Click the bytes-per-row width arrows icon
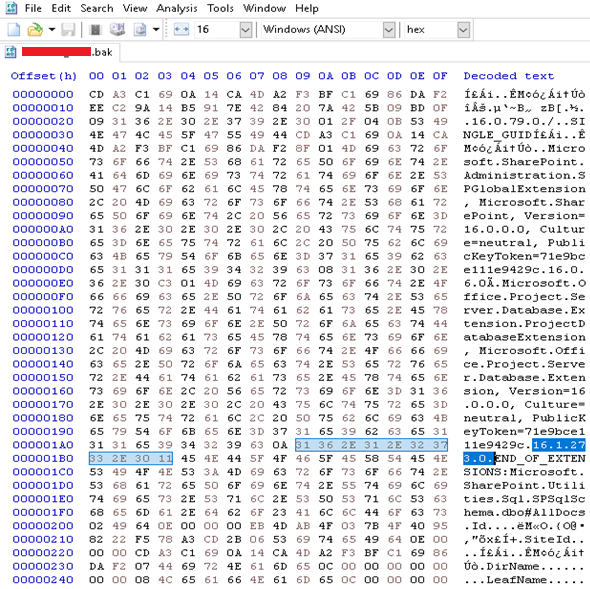Screen dimensions: 590x589 181,29
